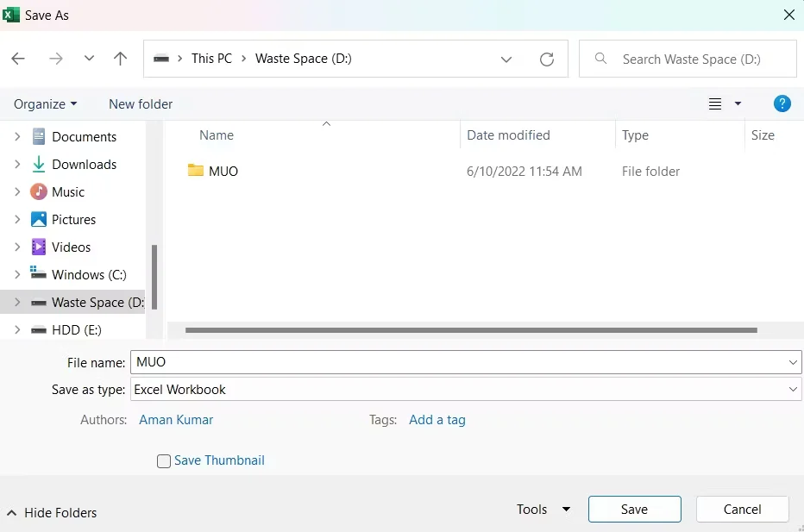The image size is (804, 532).
Task: Expand the Organize menu
Action: coord(45,103)
